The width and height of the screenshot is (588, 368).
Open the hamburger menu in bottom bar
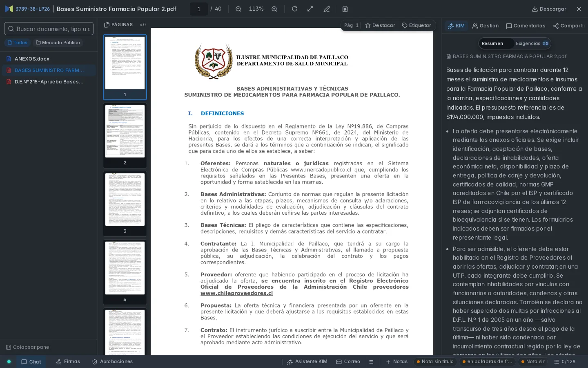tap(371, 362)
